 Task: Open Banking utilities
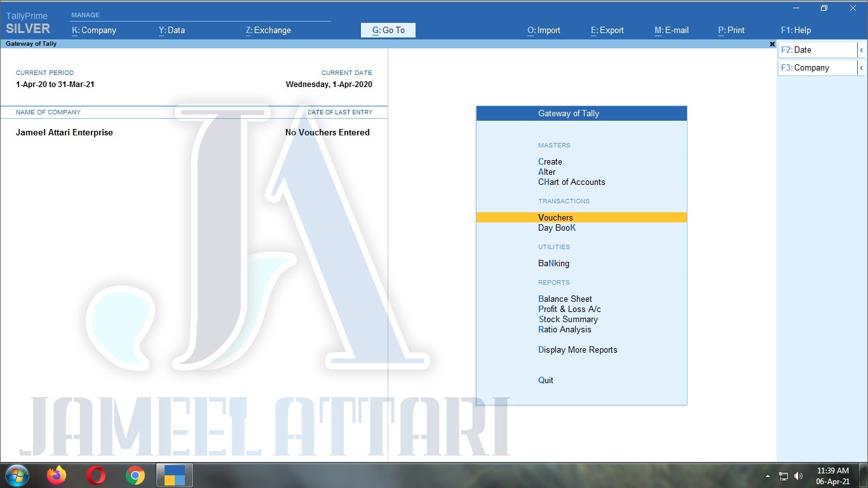(x=554, y=263)
